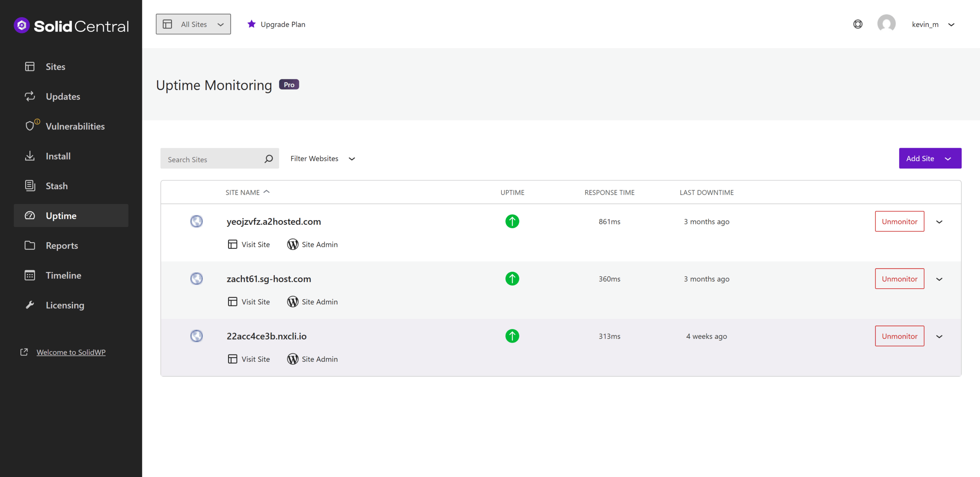This screenshot has width=980, height=477.
Task: Unmonitor zacht61.sg-host.com
Action: [x=899, y=279]
